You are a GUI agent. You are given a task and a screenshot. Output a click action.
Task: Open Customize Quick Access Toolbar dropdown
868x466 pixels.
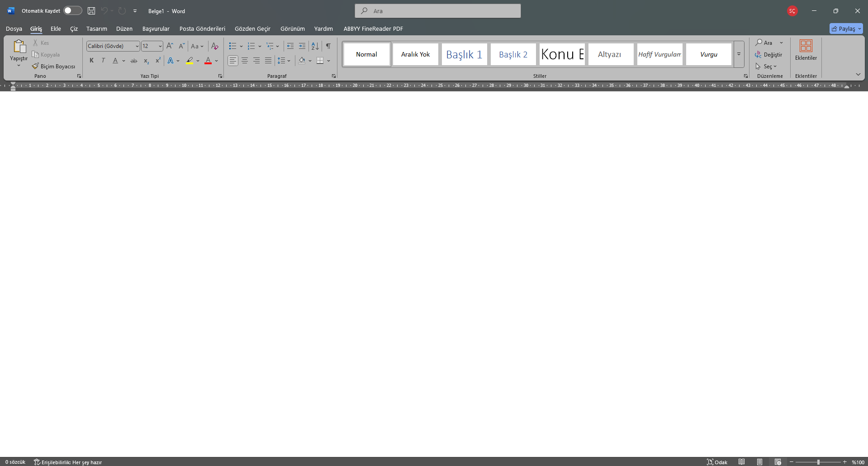pyautogui.click(x=135, y=11)
